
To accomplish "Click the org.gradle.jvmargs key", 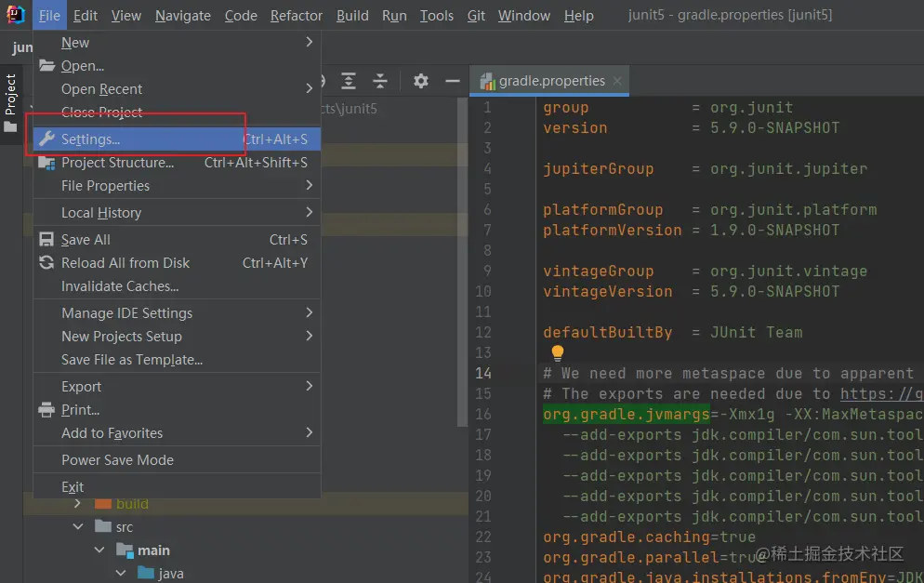I will point(627,415).
